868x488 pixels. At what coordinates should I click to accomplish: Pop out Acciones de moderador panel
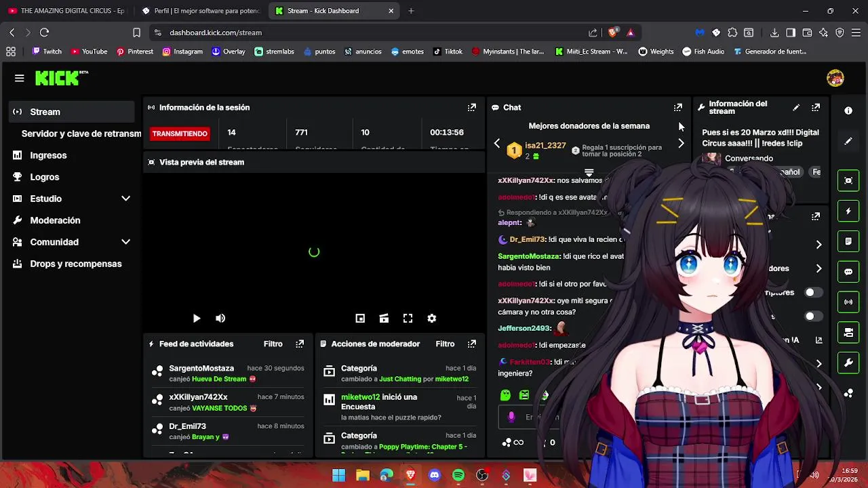[x=472, y=344]
